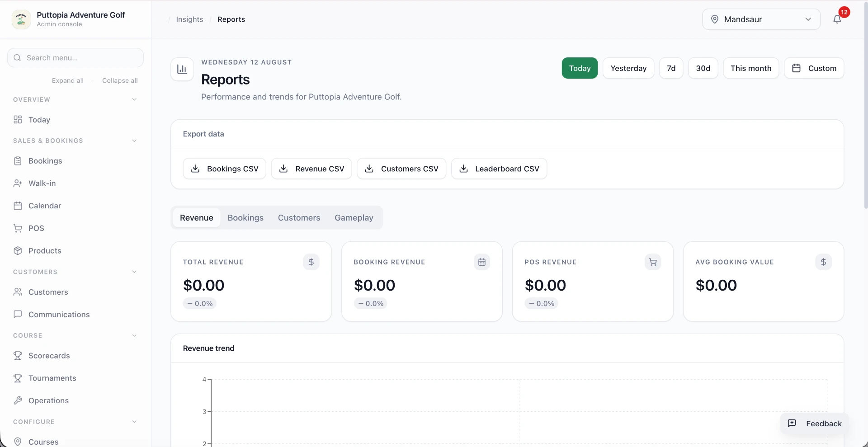Image resolution: width=868 pixels, height=447 pixels.
Task: Select the 30d date range
Action: click(x=703, y=68)
